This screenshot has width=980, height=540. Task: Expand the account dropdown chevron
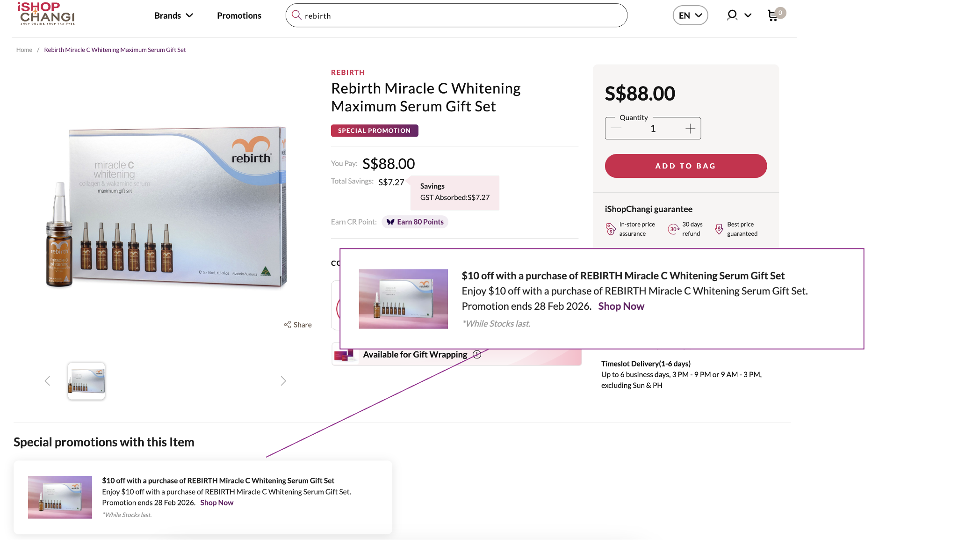748,15
